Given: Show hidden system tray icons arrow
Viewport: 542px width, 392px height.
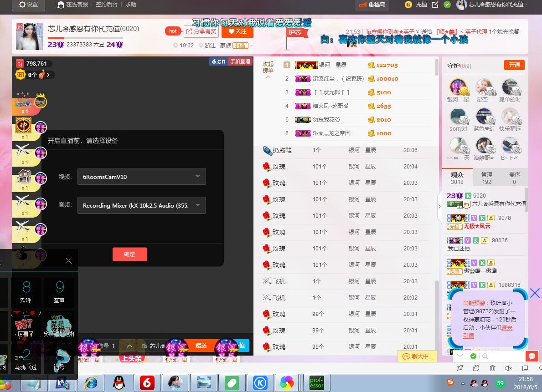Looking at the screenshot, I should [463, 383].
